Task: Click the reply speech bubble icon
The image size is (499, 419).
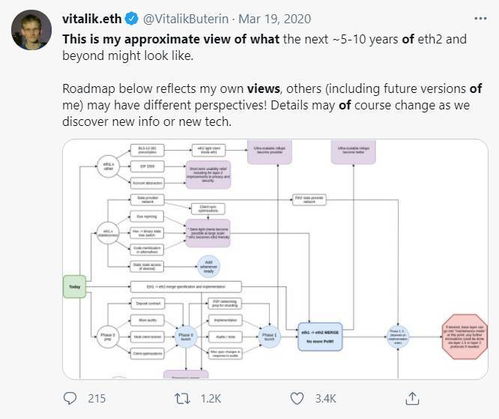Action: tap(70, 398)
